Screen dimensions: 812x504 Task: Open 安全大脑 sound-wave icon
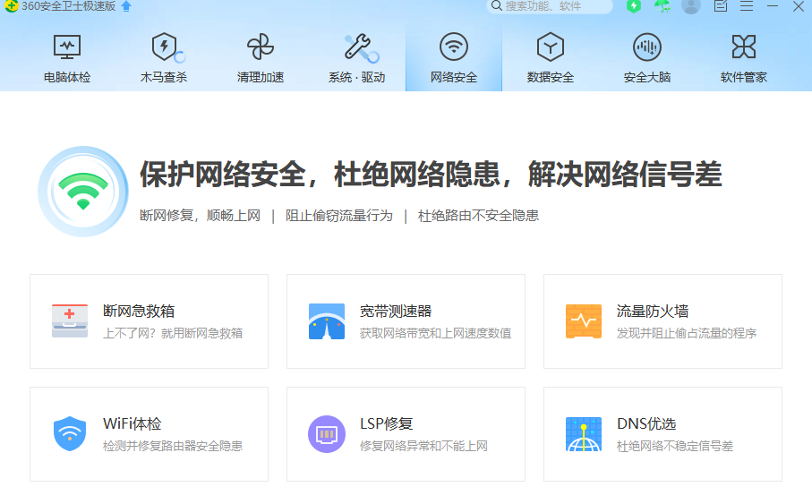click(646, 47)
